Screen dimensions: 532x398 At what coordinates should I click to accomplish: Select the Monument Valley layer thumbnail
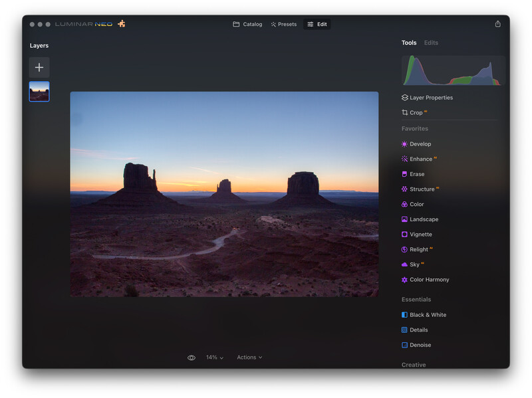tap(39, 92)
